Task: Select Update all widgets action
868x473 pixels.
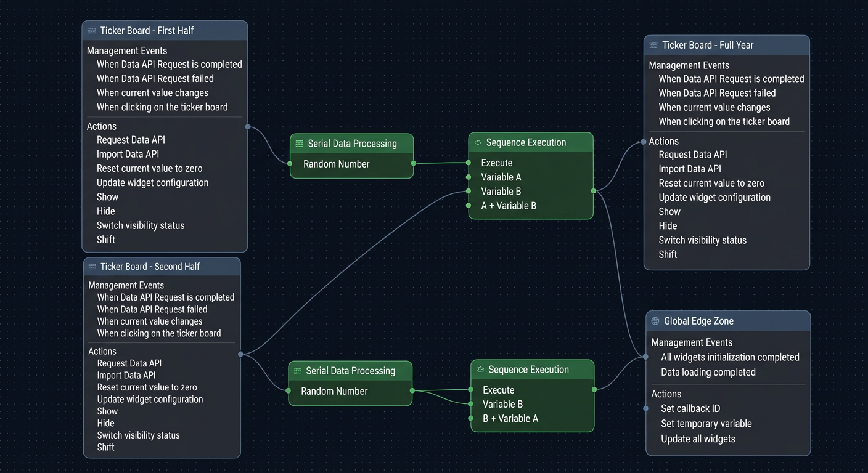Action: point(698,439)
